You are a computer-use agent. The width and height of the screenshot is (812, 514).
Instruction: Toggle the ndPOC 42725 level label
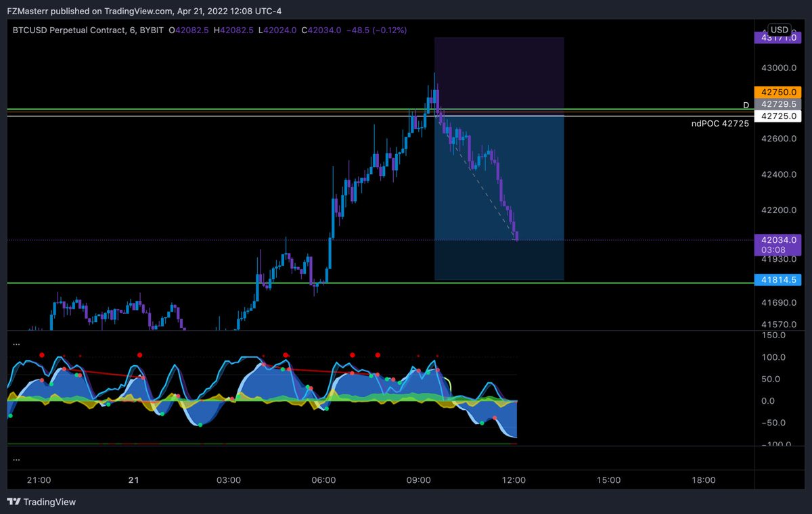click(x=719, y=123)
